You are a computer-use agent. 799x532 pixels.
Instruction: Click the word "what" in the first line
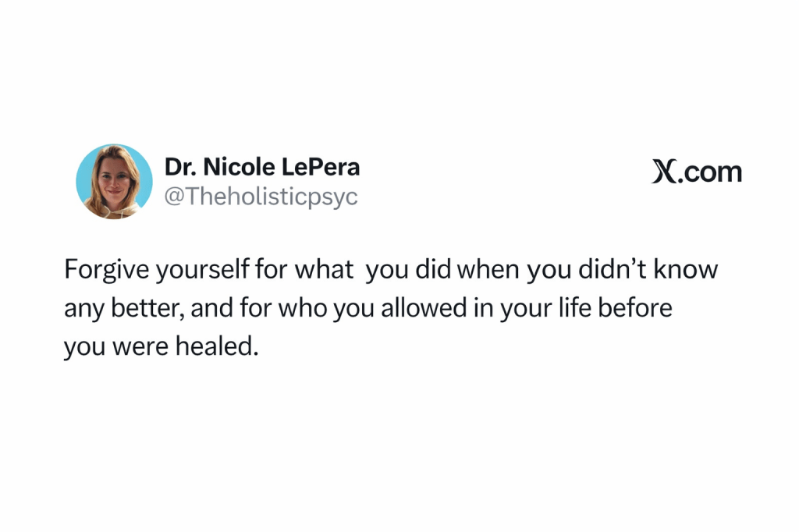click(325, 270)
